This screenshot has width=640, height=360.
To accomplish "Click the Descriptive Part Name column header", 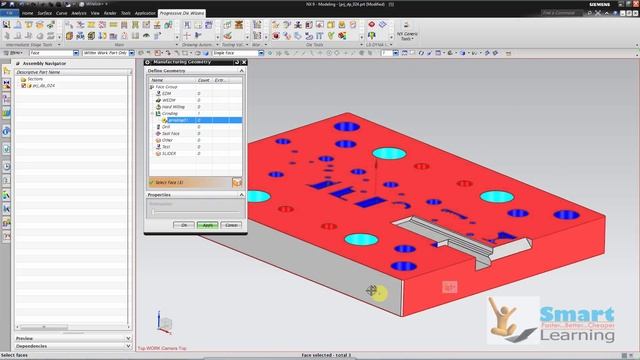I will pyautogui.click(x=72, y=72).
